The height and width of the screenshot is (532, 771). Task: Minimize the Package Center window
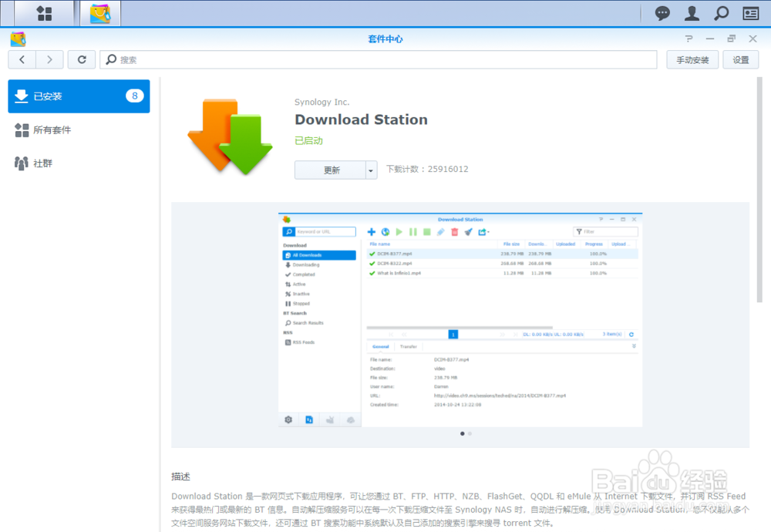pos(710,39)
